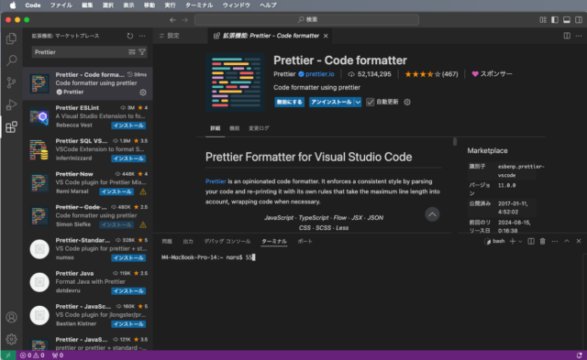Maximize the panel size chevron

tap(567, 241)
